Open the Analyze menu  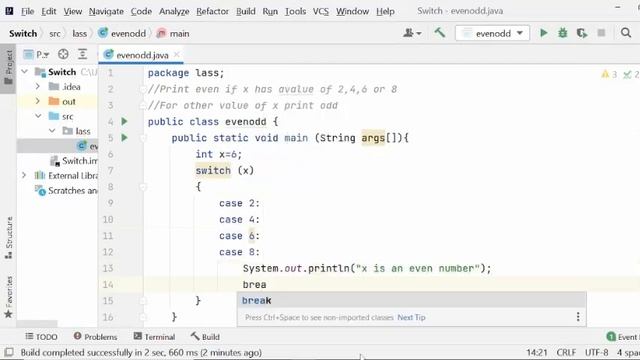(174, 11)
